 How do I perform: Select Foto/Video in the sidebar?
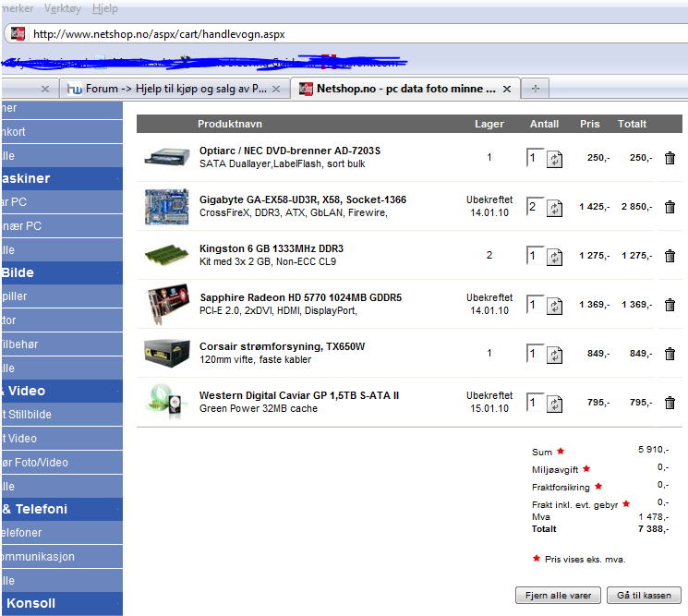coord(62,463)
